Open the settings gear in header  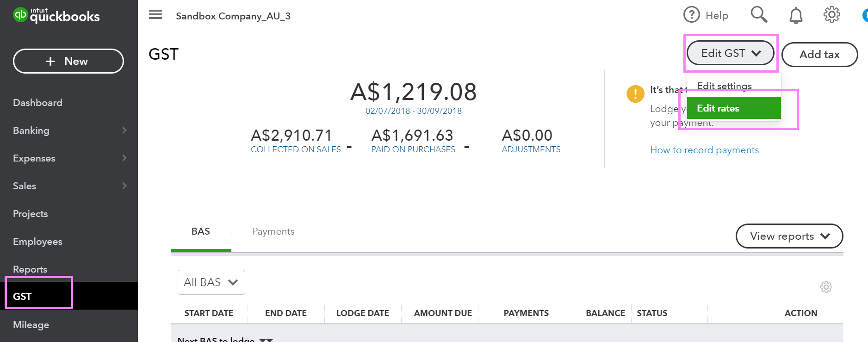tap(831, 15)
